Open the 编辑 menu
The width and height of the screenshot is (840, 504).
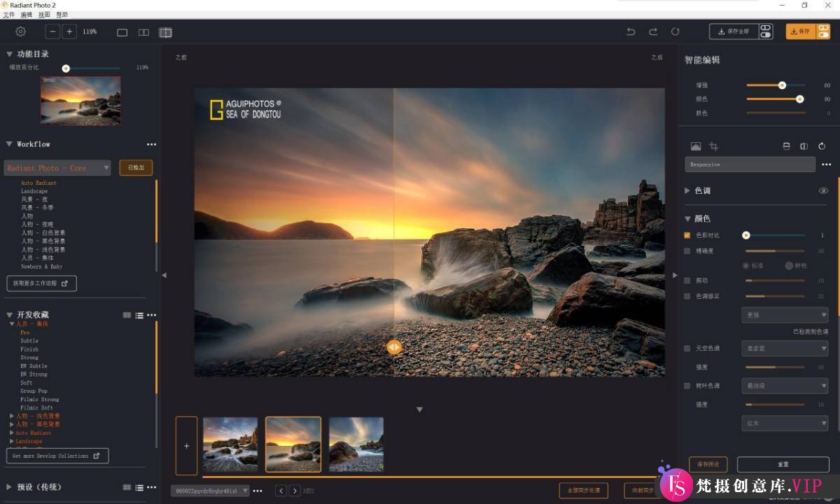(27, 15)
